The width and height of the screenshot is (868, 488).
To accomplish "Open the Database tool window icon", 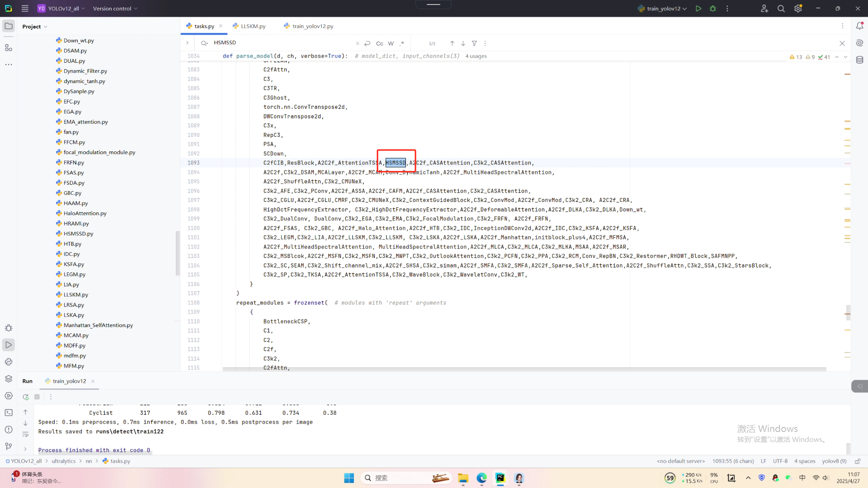I will (859, 60).
